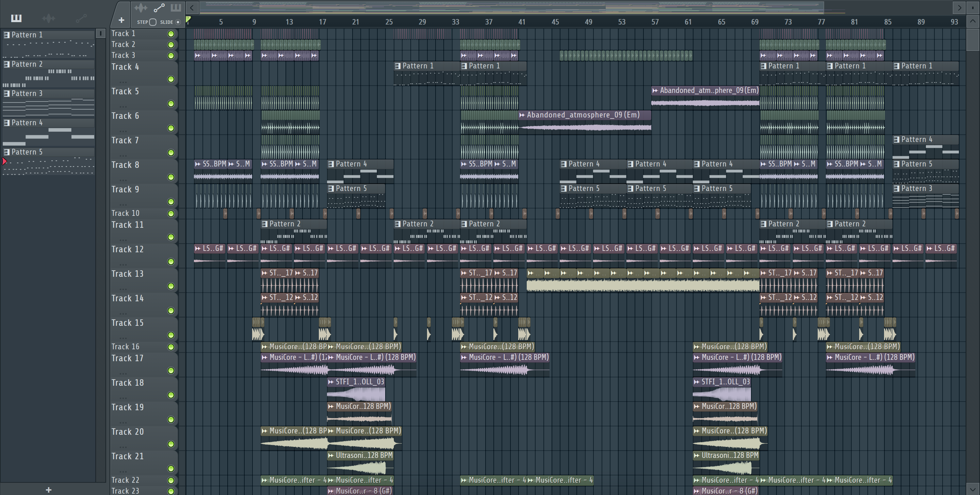980x495 pixels.
Task: Click the vertical scrollbar down arrow
Action: tap(973, 489)
